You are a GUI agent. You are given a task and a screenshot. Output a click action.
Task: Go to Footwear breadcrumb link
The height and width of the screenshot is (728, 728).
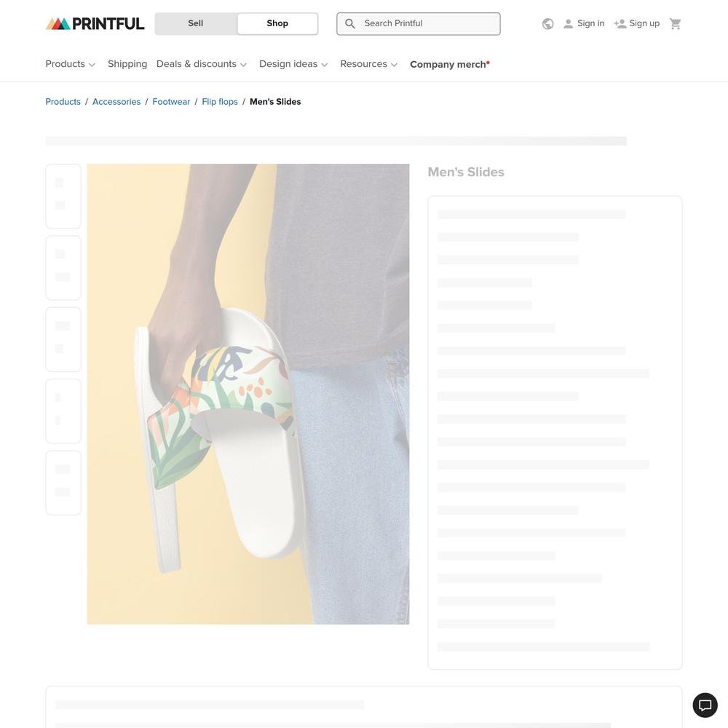point(171,102)
